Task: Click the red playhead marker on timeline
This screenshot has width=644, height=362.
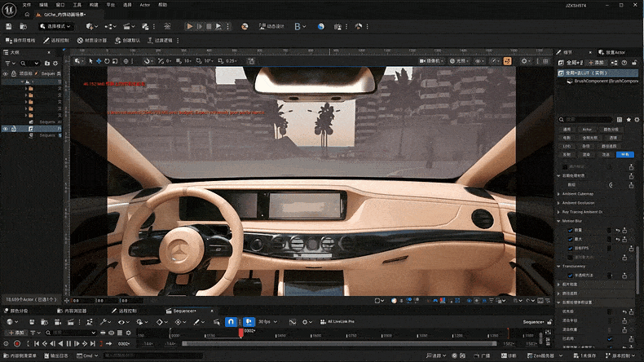Action: pos(241,333)
